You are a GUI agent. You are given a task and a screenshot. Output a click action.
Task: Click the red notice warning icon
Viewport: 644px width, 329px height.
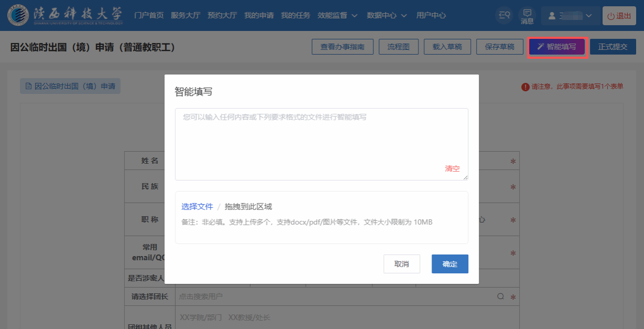525,87
